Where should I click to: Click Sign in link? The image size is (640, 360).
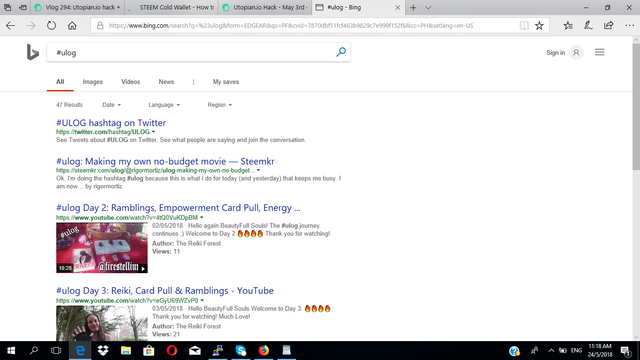(x=556, y=53)
